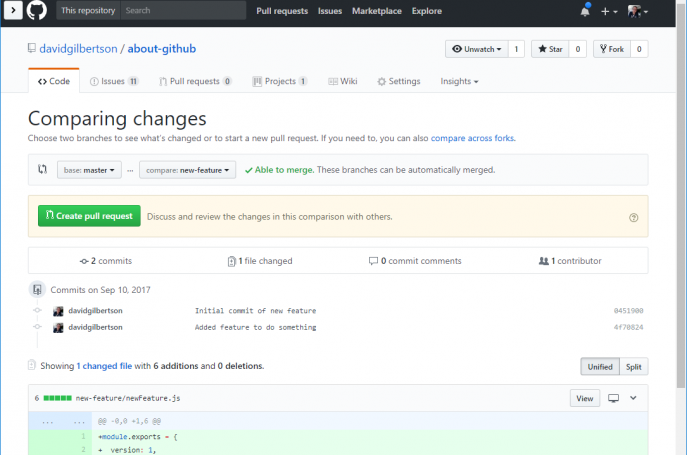
Task: Switch to the Projects tab
Action: point(280,81)
